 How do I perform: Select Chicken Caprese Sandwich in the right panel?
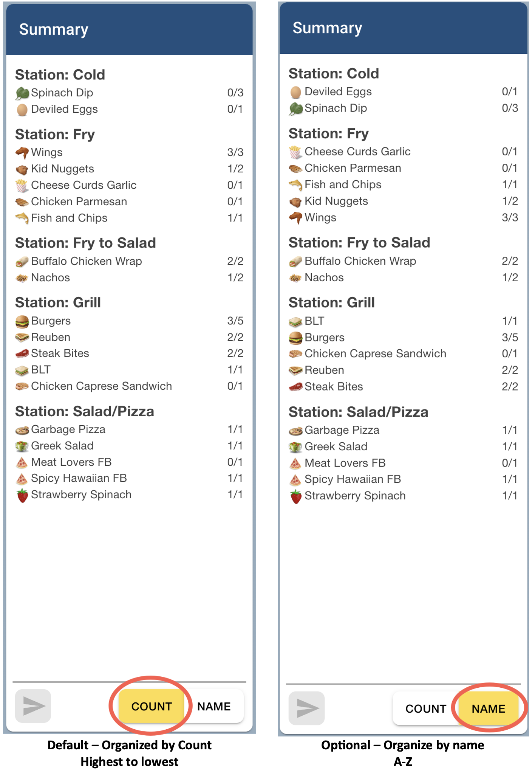(x=375, y=354)
